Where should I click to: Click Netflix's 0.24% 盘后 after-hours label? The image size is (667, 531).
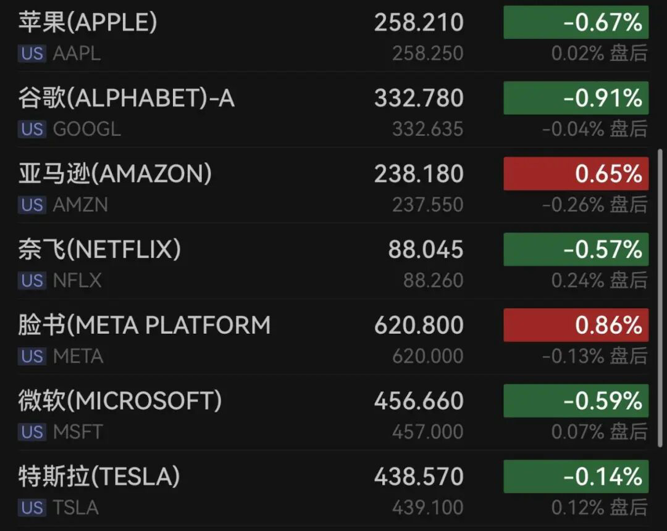click(599, 281)
